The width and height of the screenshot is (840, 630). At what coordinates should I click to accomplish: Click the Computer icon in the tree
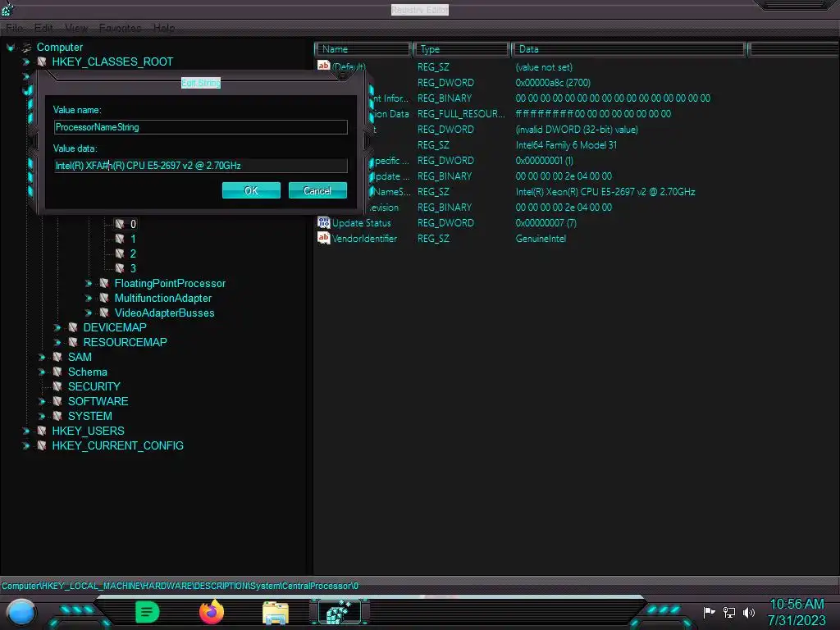click(x=26, y=47)
